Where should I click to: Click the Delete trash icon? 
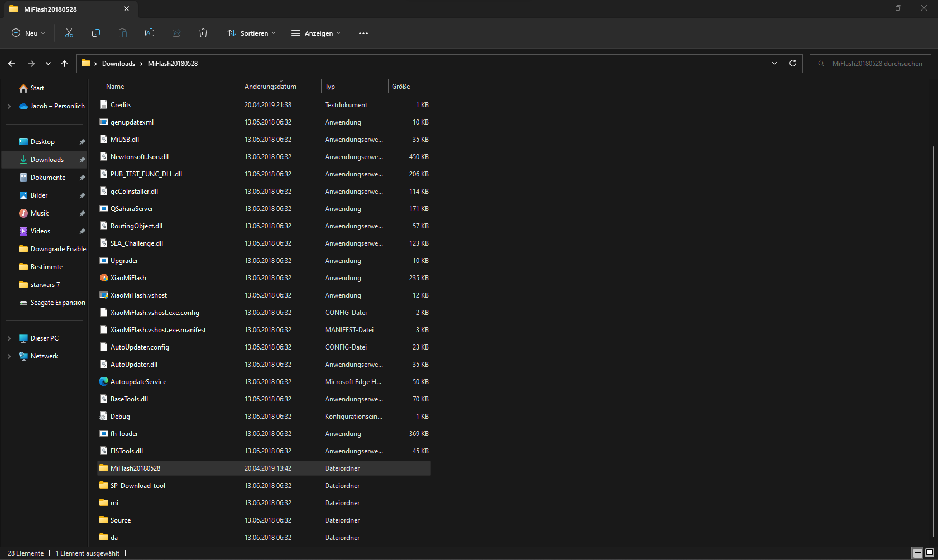point(203,33)
